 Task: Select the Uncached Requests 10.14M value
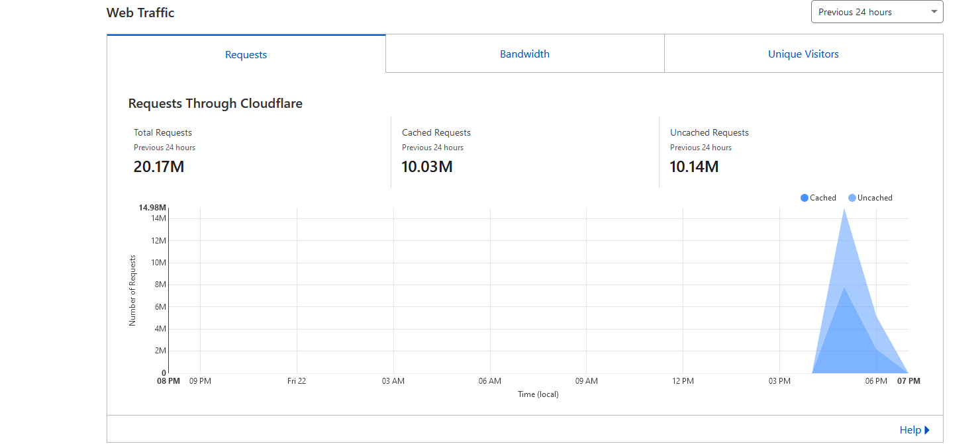(x=694, y=167)
